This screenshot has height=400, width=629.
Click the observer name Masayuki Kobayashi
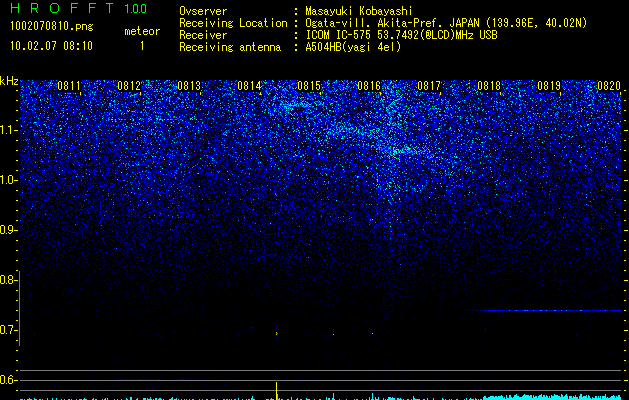pyautogui.click(x=359, y=12)
